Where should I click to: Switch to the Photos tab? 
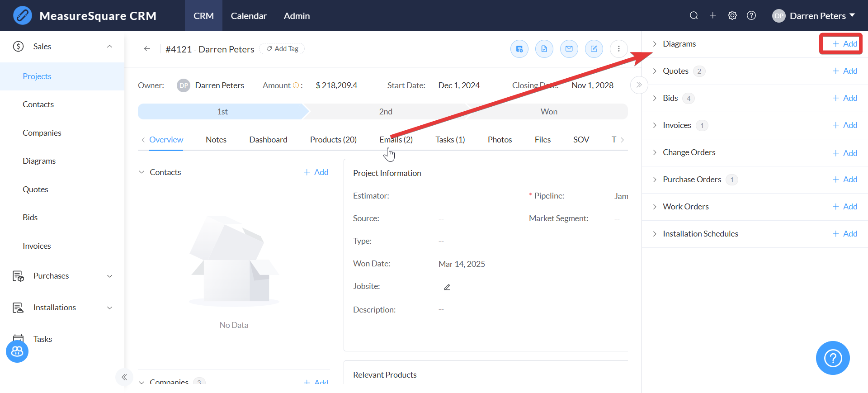pyautogui.click(x=500, y=140)
